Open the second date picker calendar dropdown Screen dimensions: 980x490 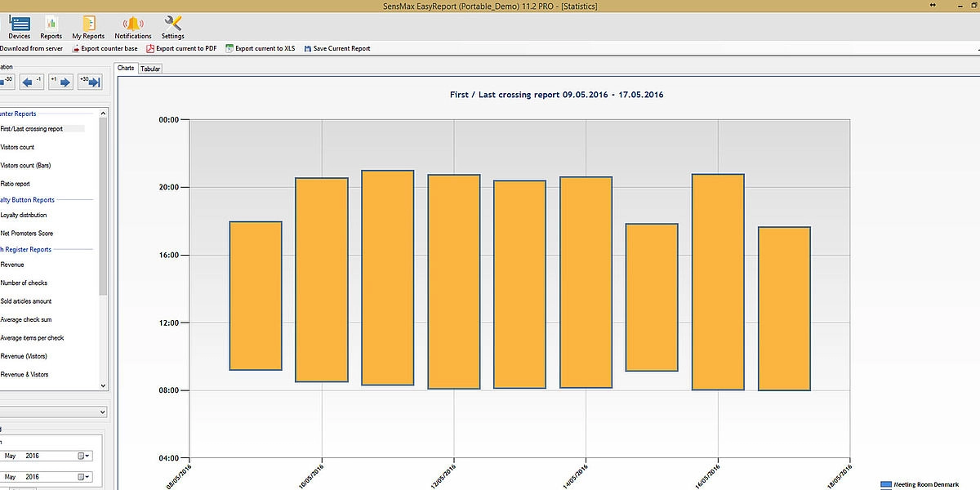pyautogui.click(x=84, y=477)
